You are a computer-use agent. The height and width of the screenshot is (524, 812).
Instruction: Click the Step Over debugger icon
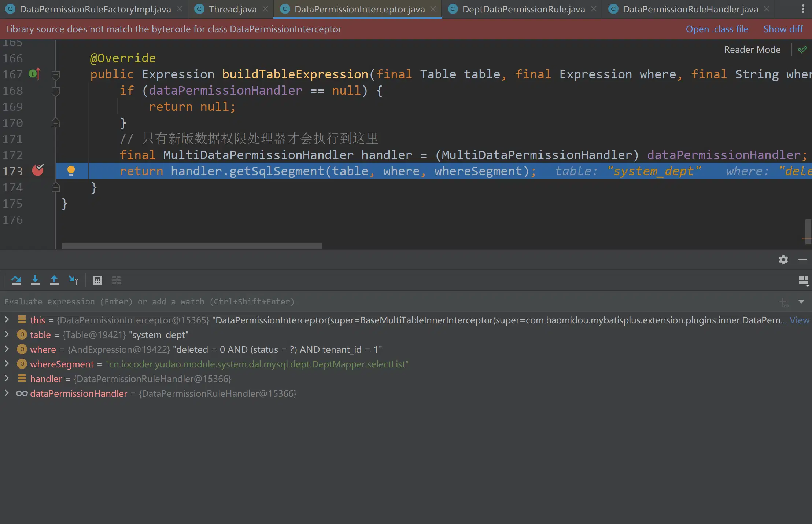click(x=16, y=280)
